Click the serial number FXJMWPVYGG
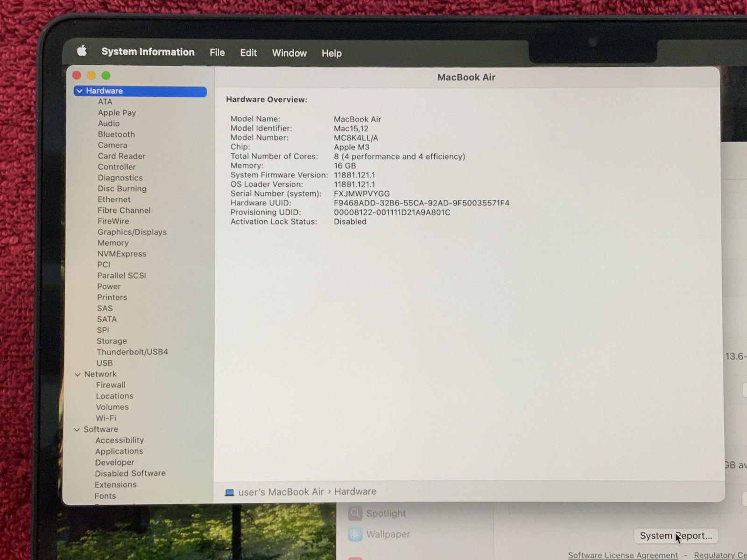Viewport: 747px width, 560px height. pos(362,194)
